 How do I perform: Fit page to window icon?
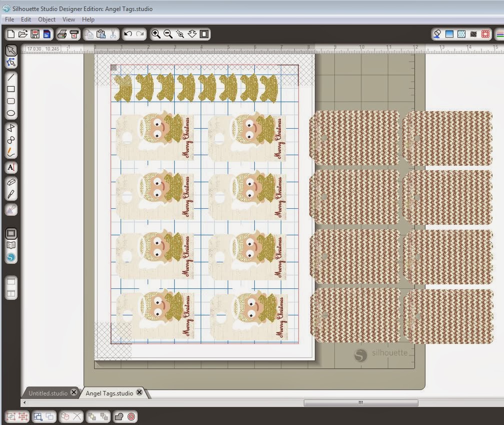click(204, 34)
